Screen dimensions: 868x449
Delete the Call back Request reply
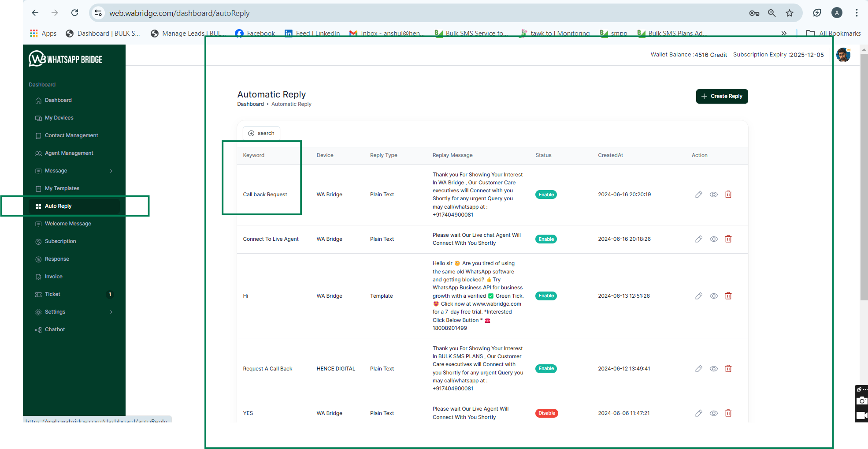728,195
